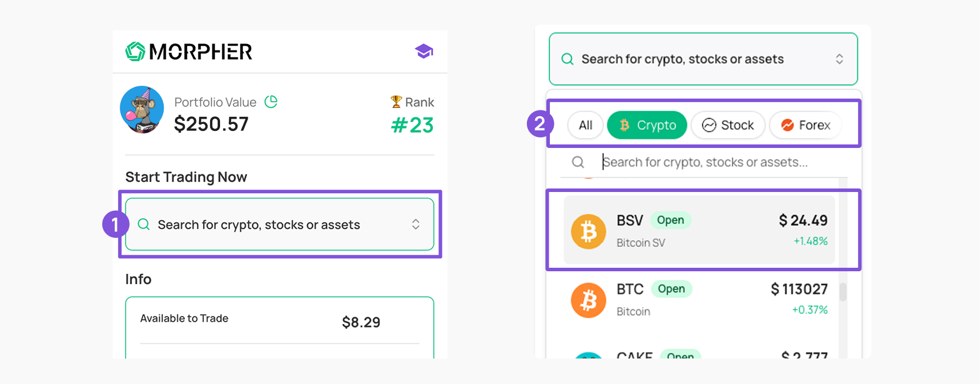Click the orange BTC Bitcoin icon

tap(588, 300)
